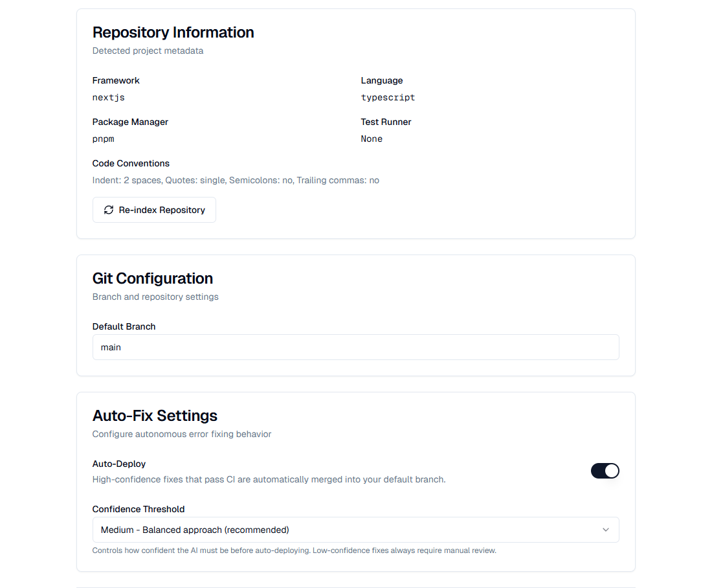This screenshot has height=588, width=701.
Task: Click the Package Manager value pnpm
Action: tap(103, 139)
